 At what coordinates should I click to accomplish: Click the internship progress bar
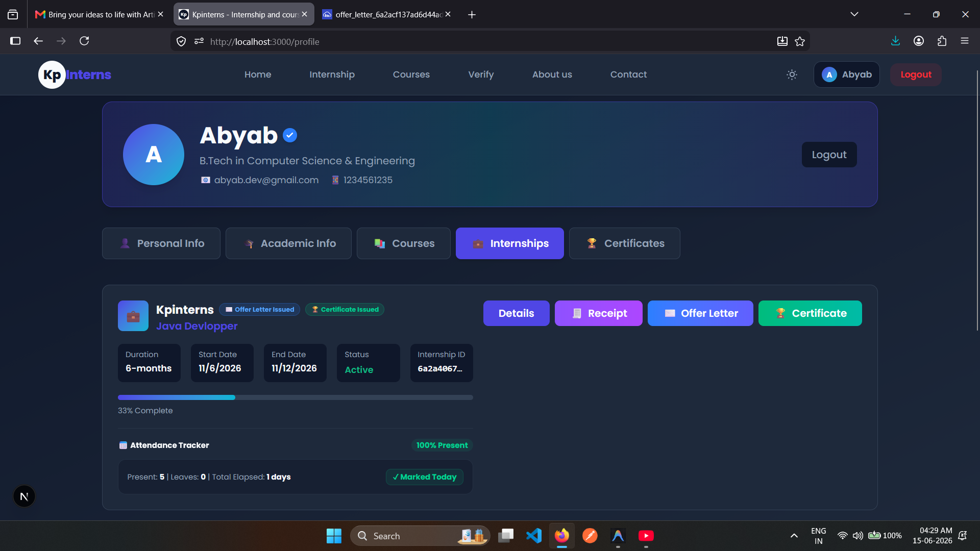coord(295,397)
